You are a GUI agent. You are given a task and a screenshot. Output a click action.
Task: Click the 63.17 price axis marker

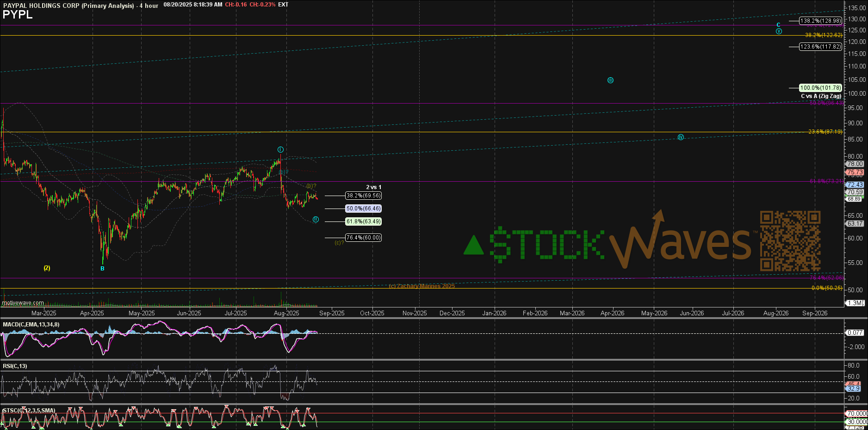click(x=855, y=224)
